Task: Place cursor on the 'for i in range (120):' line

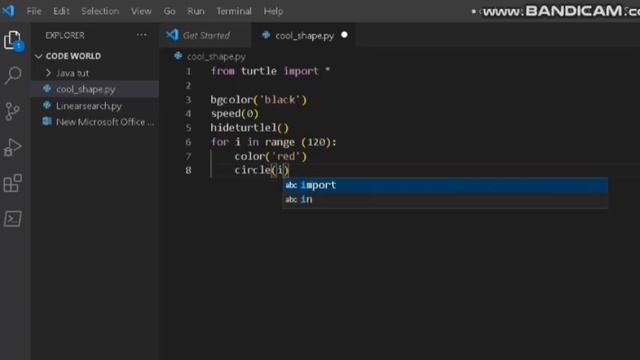Action: (273, 142)
